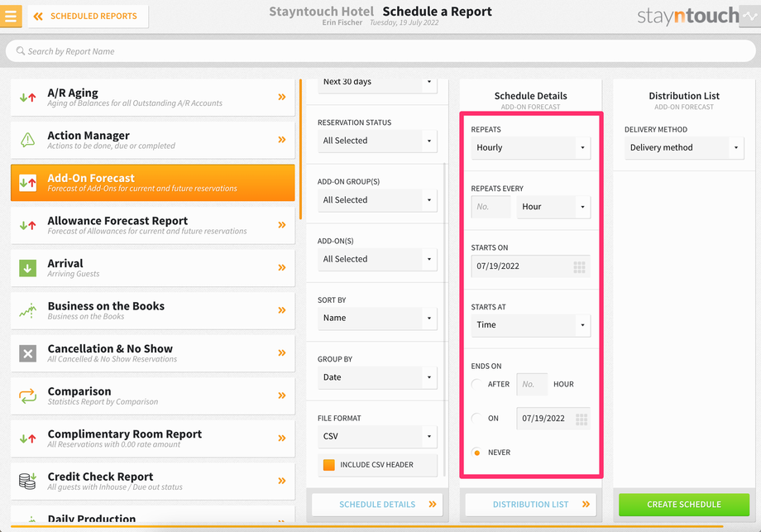Open A/R Aging via its chevron arrow
Image resolution: width=761 pixels, height=532 pixels.
click(x=282, y=97)
